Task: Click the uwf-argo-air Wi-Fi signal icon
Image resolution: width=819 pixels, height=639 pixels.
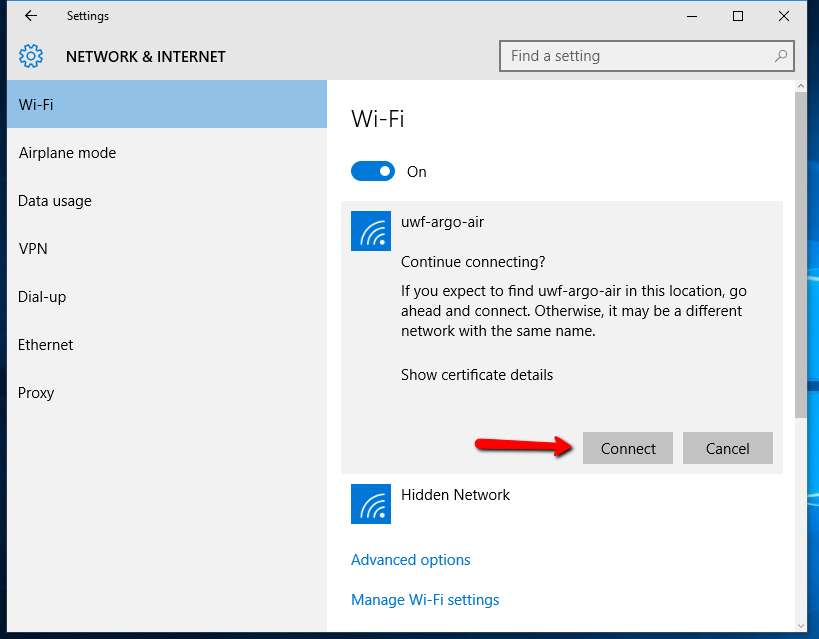Action: (x=371, y=231)
